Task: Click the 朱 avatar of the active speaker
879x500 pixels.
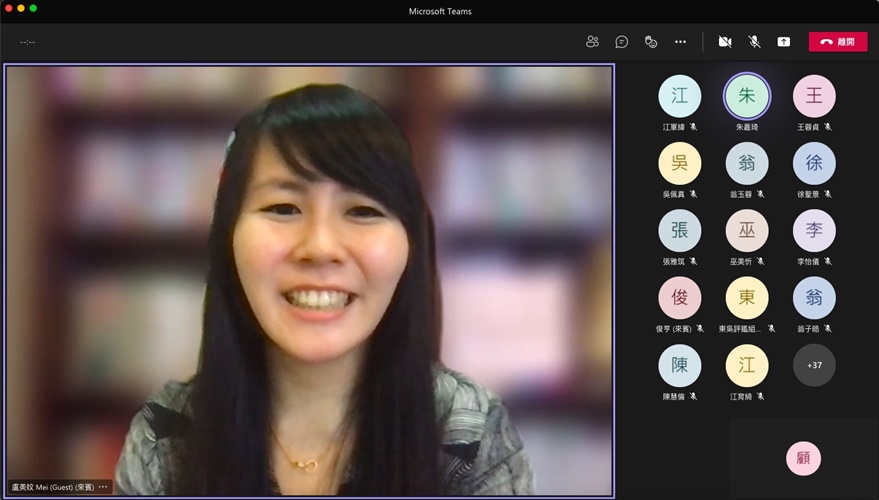Action: (746, 96)
